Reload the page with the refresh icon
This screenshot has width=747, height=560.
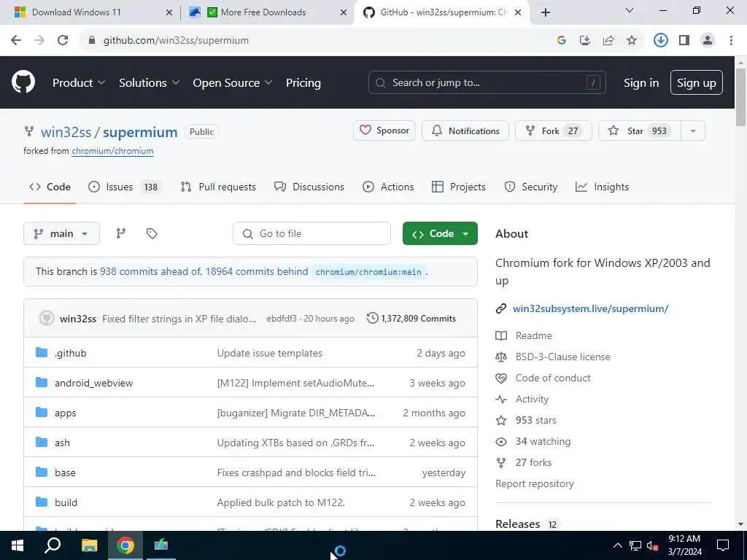[x=63, y=41]
